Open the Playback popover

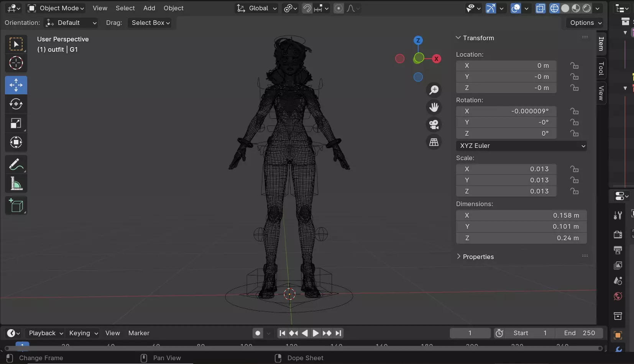[x=45, y=333]
